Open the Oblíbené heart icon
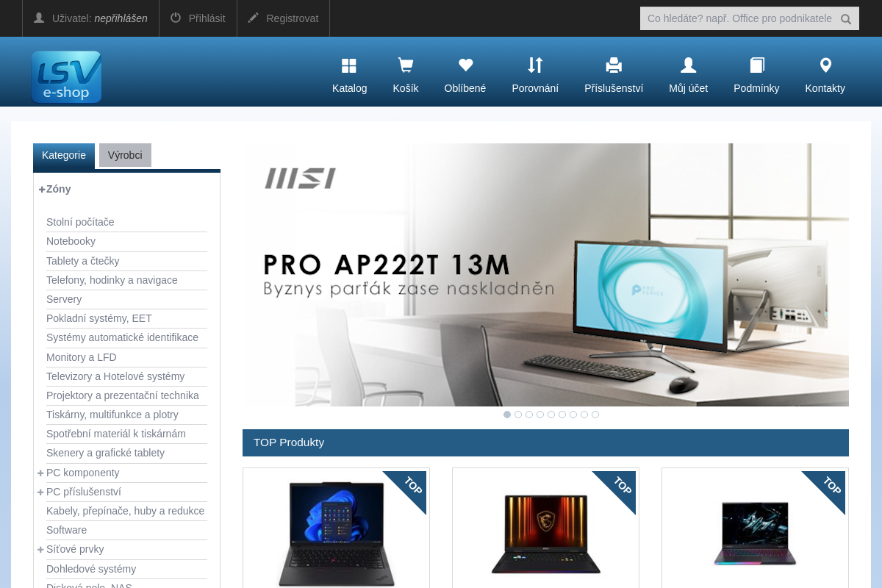Viewport: 882px width, 588px height. [465, 65]
